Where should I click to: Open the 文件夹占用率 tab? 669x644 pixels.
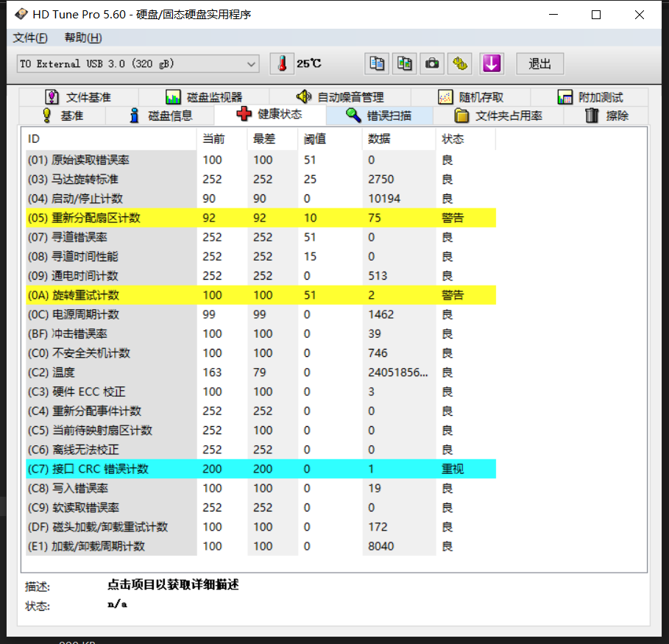pos(498,116)
